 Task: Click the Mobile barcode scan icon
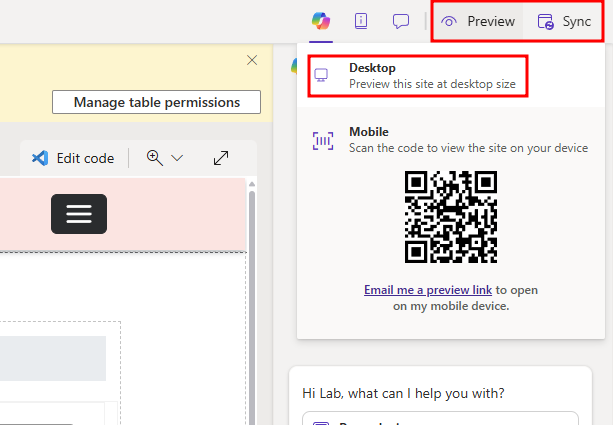coord(323,141)
